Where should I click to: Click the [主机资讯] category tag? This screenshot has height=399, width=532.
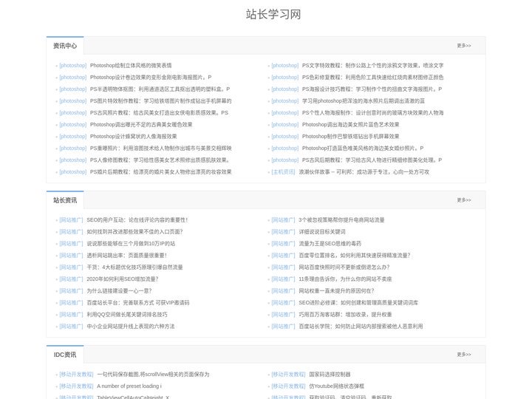[283, 172]
